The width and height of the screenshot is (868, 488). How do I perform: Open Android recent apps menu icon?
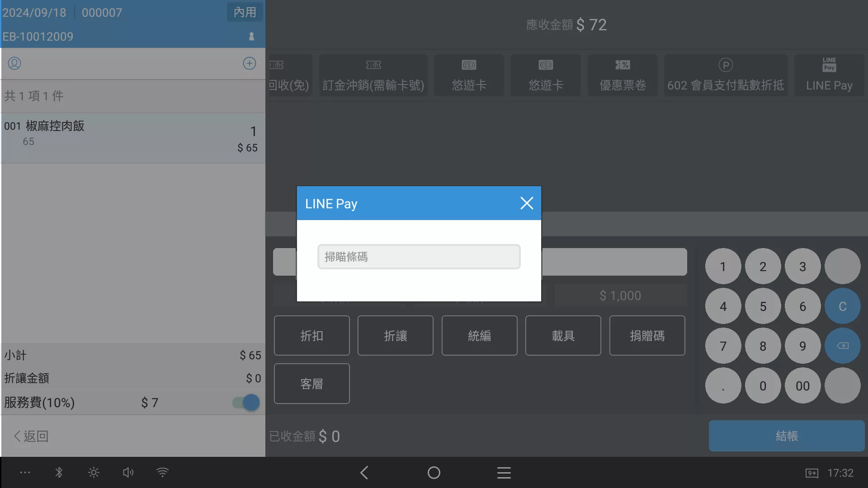tap(504, 473)
